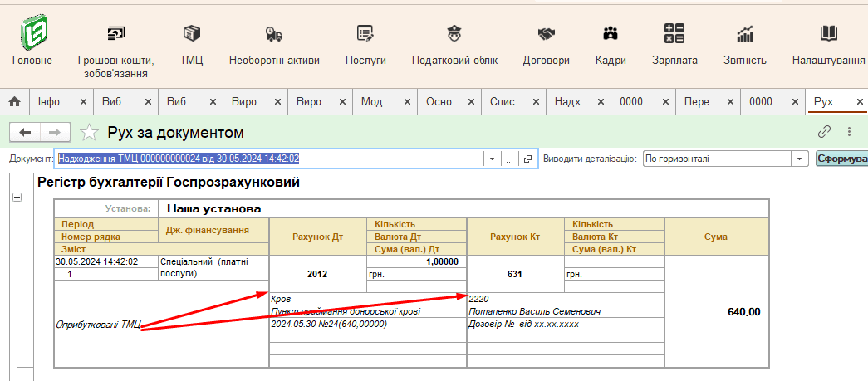Open the Головне section icon

click(x=32, y=35)
